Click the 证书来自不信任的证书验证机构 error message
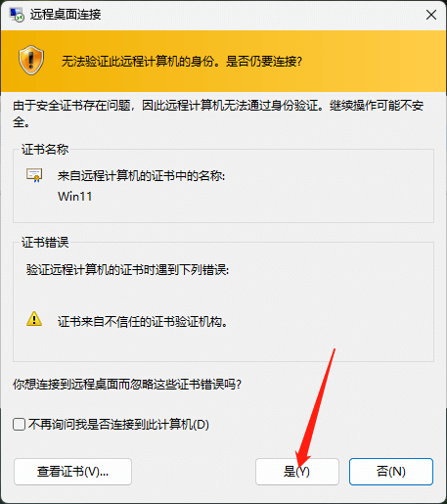This screenshot has width=447, height=504. [143, 322]
